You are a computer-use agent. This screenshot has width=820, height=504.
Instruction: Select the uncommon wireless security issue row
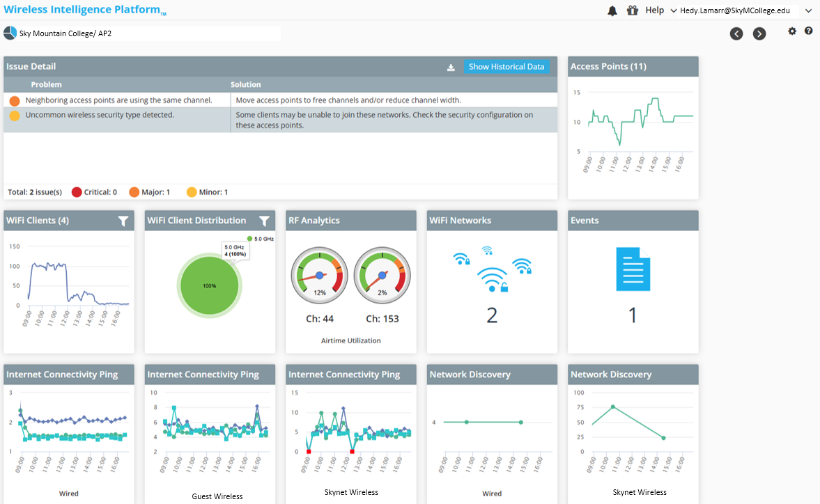[280, 120]
